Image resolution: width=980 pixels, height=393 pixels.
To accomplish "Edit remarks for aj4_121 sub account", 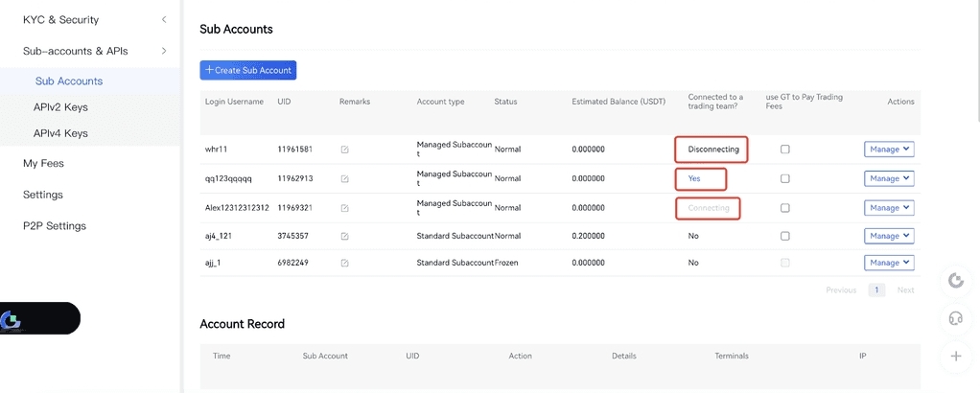I will 344,236.
